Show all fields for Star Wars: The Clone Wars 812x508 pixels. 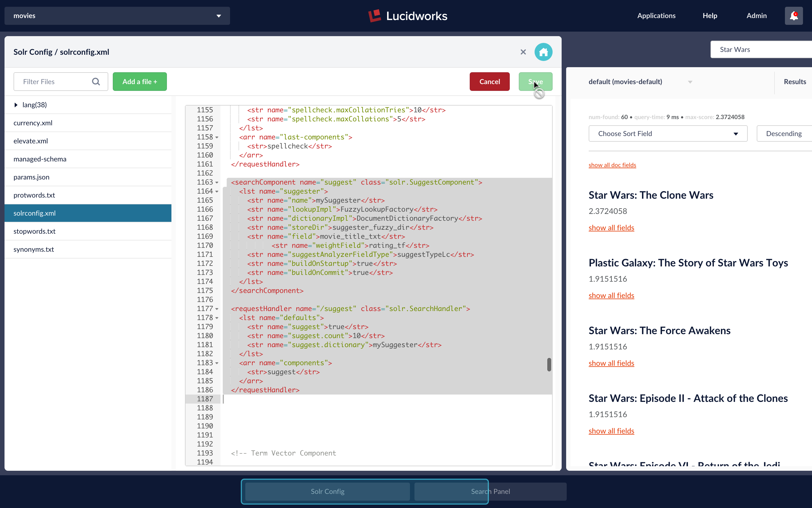[611, 228]
